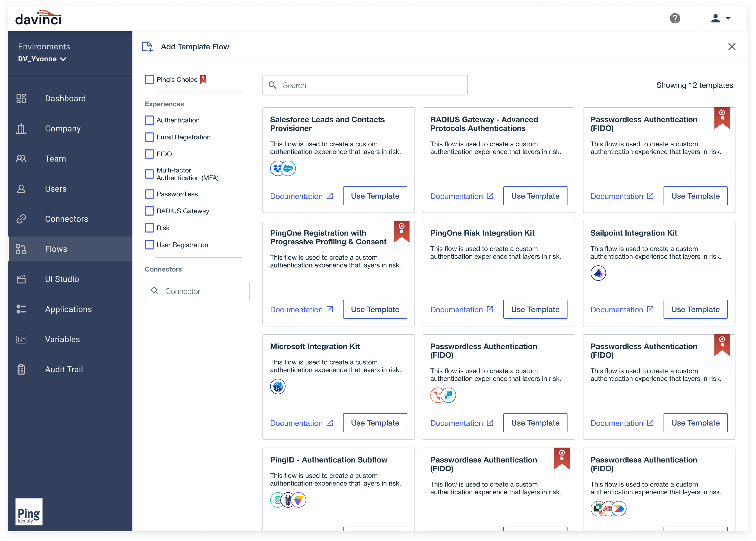
Task: Check the Email Registration filter
Action: pyautogui.click(x=149, y=137)
